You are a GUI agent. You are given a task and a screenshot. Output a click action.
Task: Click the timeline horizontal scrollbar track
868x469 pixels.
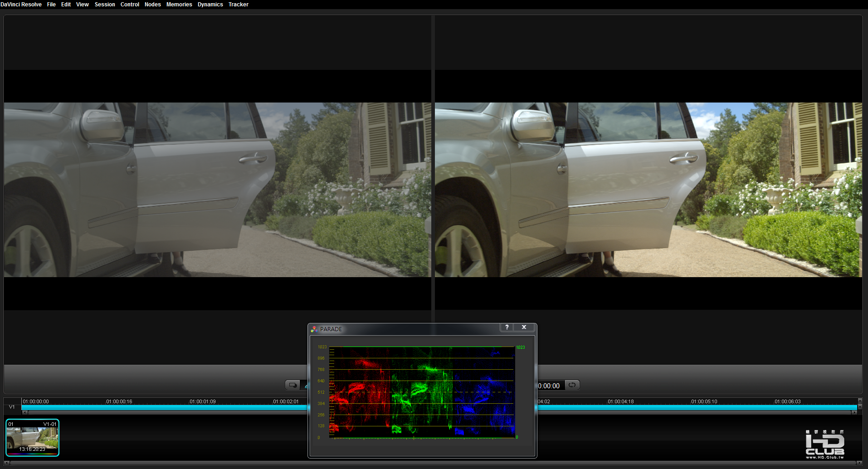point(168,412)
